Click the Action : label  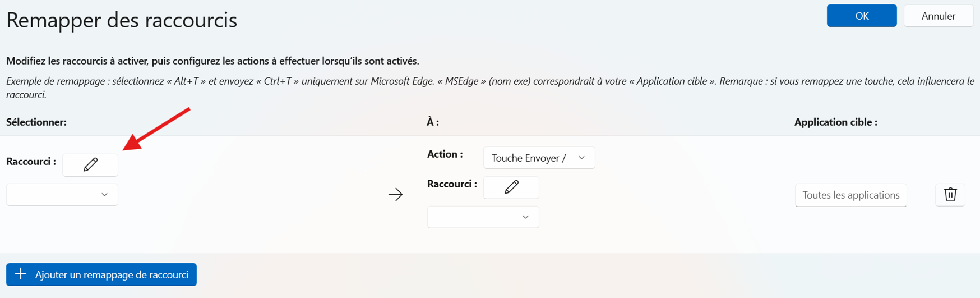[x=445, y=154]
